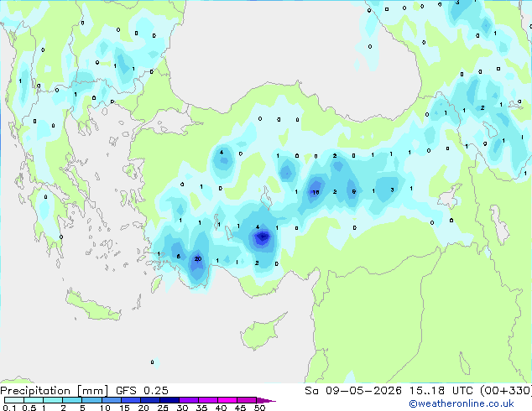Screen dimensions: 532x411
Task: Select the 2–5 mm legend color swatch
Action: pyautogui.click(x=72, y=400)
